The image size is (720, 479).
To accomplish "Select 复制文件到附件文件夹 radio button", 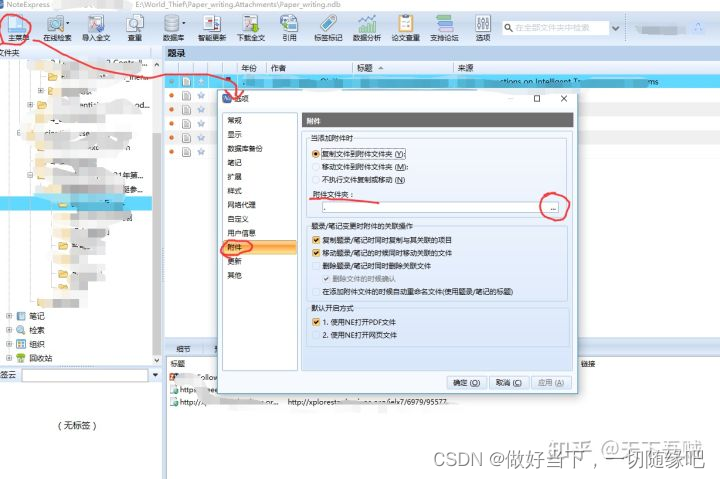I will (x=315, y=154).
